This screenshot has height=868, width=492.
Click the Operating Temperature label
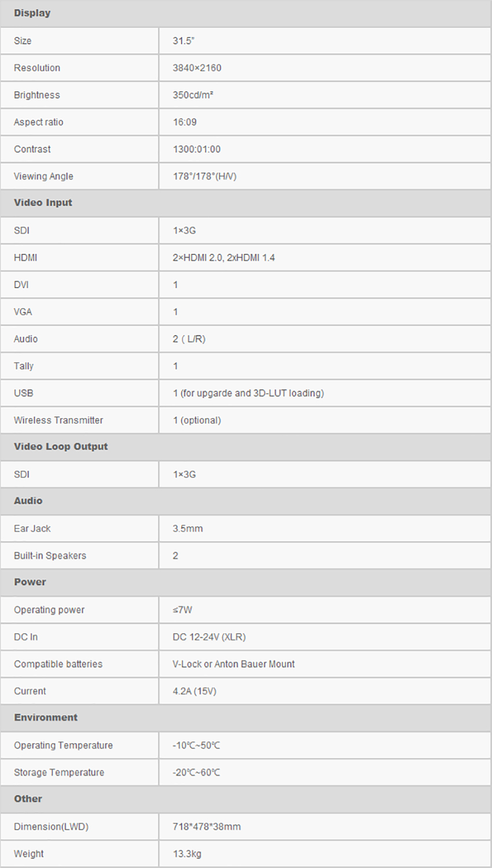click(63, 745)
